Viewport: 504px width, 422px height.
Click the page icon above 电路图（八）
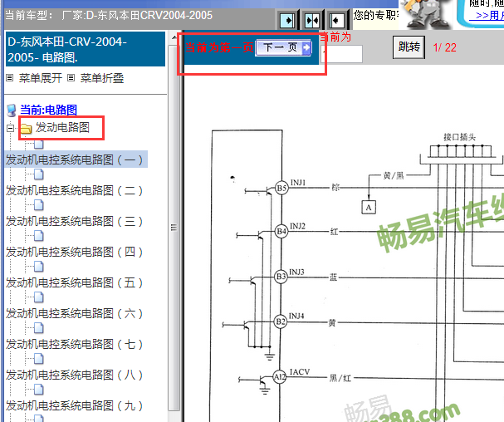coord(38,359)
